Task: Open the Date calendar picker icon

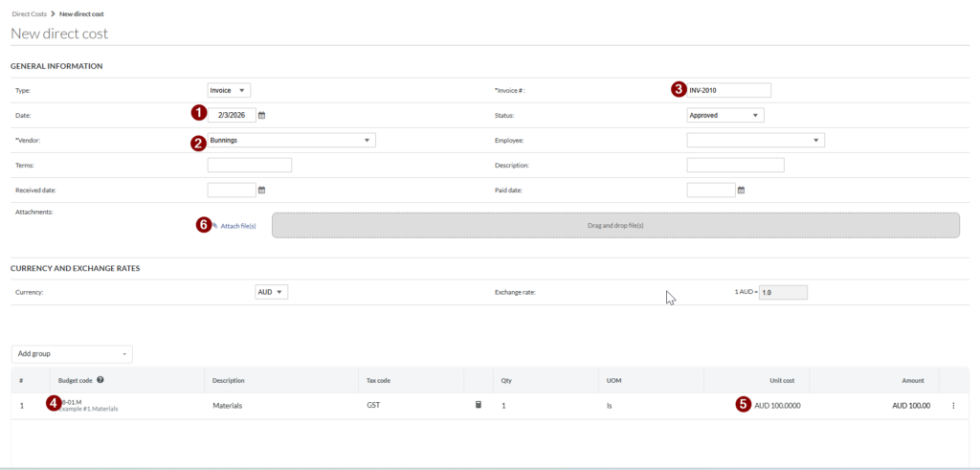Action: [x=261, y=115]
